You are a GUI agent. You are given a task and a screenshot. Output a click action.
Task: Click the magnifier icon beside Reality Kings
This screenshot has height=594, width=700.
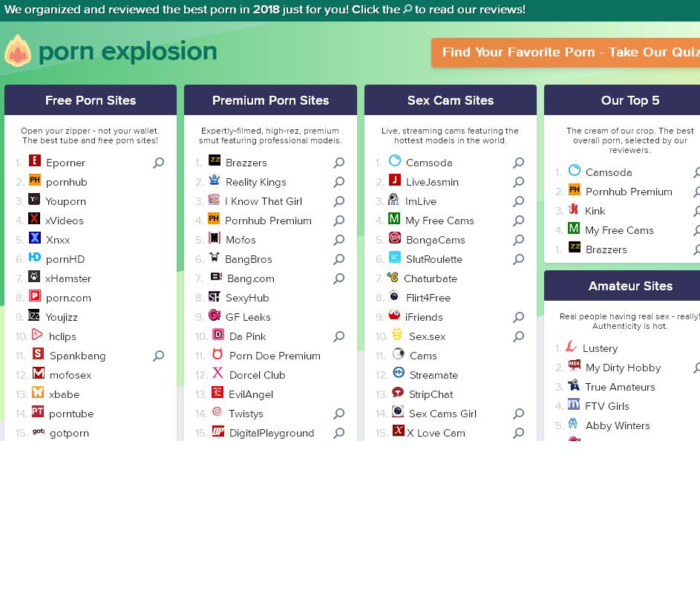338,182
